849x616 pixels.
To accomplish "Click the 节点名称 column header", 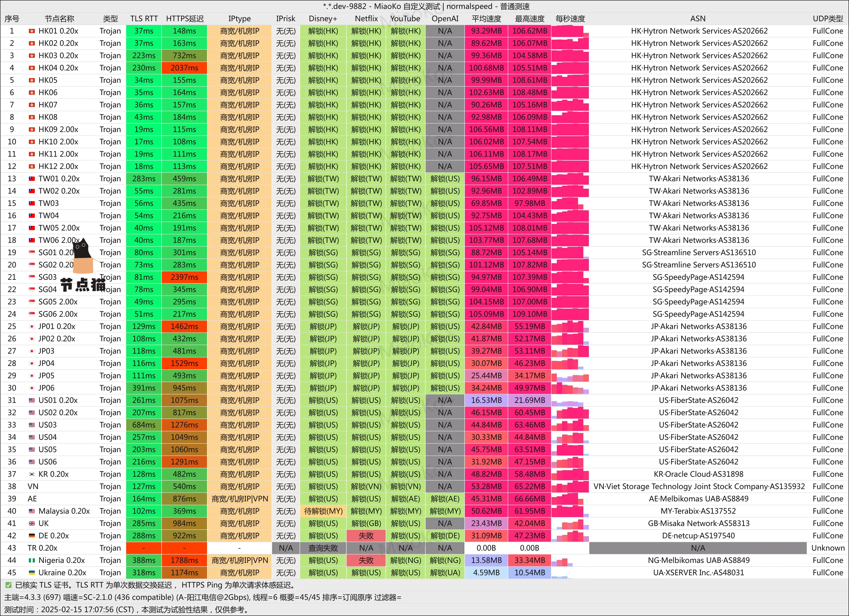I will (59, 19).
